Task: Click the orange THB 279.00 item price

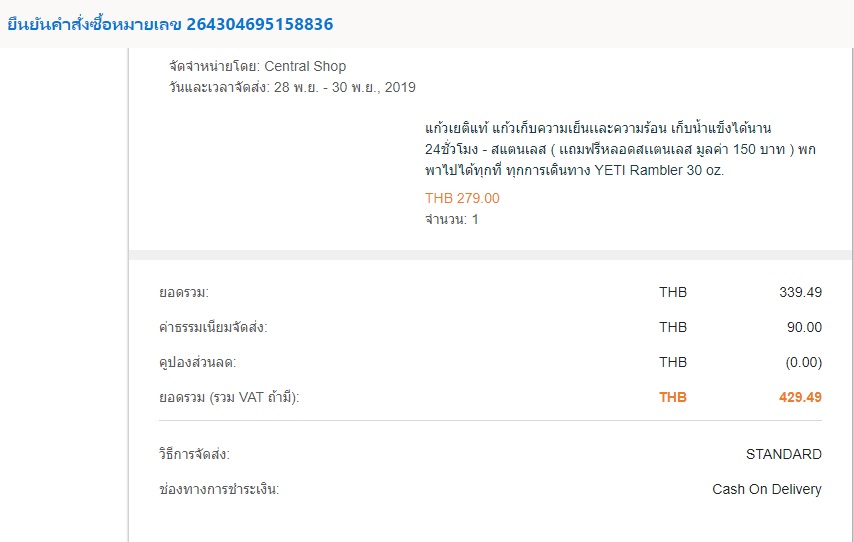Action: click(x=462, y=198)
